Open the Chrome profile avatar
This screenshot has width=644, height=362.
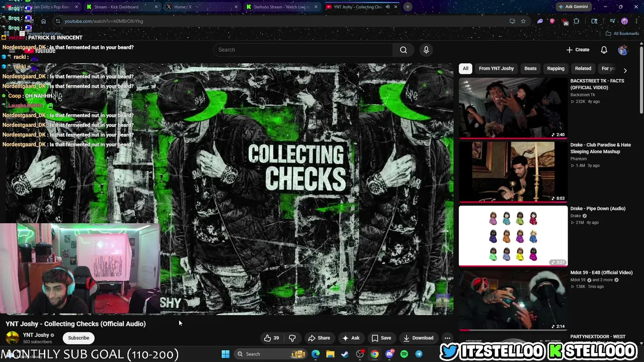(624, 21)
